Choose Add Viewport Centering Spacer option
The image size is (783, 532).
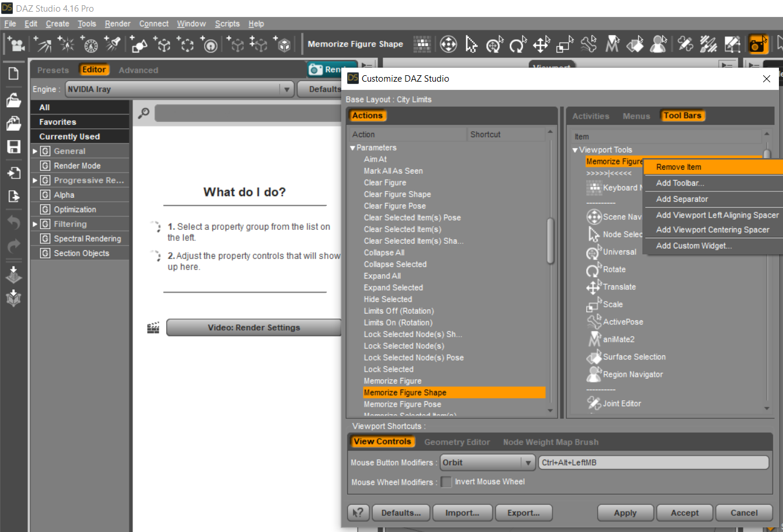[x=713, y=230]
